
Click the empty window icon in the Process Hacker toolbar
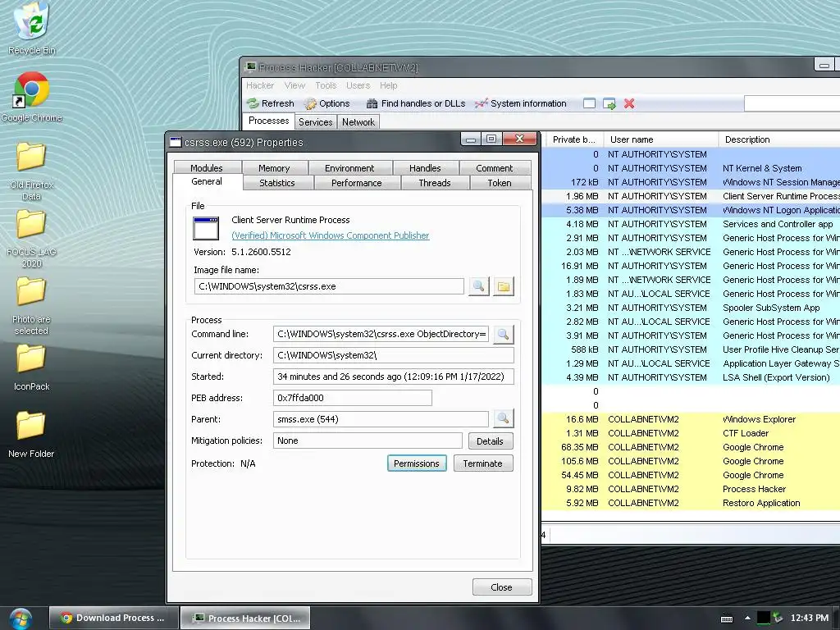point(589,103)
